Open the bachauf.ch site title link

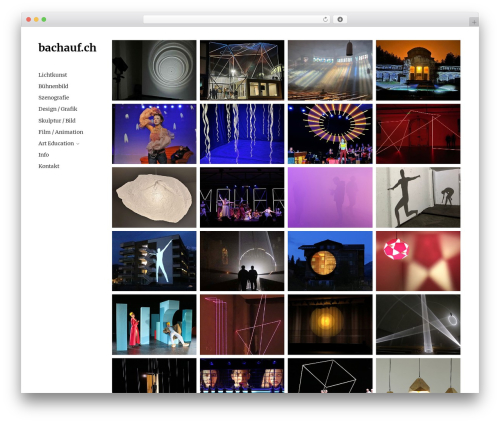click(x=67, y=48)
